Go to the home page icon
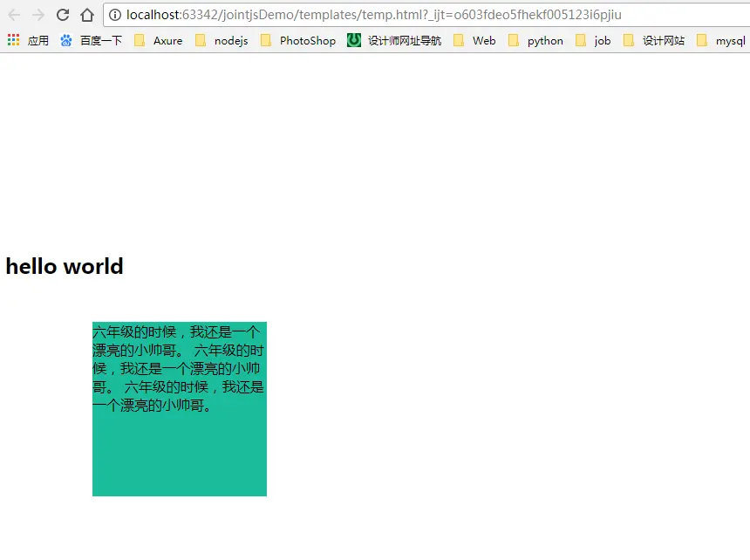Viewport: 750px width, 560px height. tap(87, 15)
